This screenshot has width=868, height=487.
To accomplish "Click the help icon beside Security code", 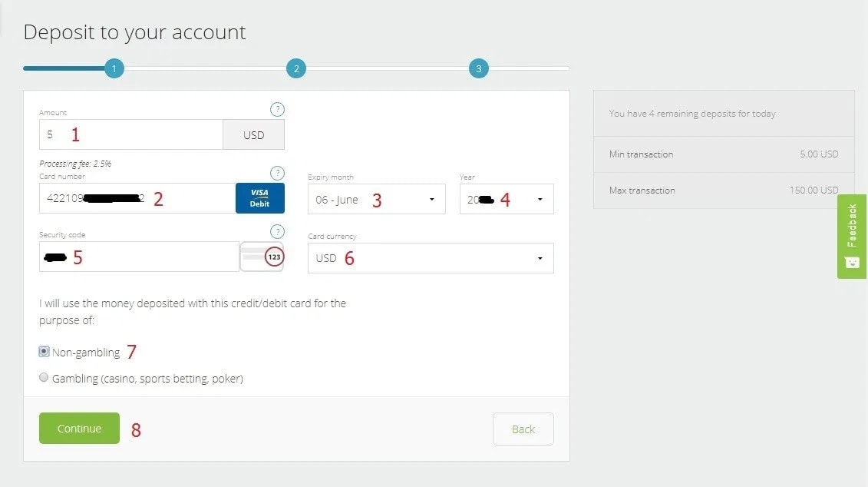I will tap(277, 231).
